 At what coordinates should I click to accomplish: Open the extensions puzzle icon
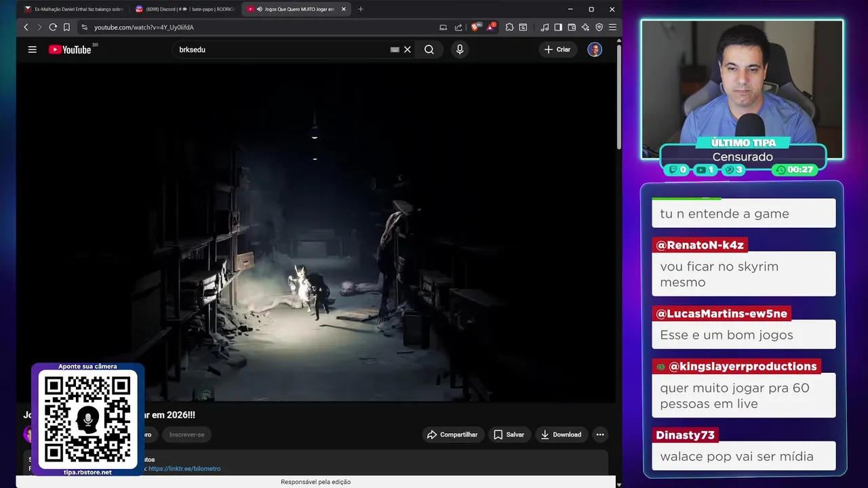click(509, 27)
